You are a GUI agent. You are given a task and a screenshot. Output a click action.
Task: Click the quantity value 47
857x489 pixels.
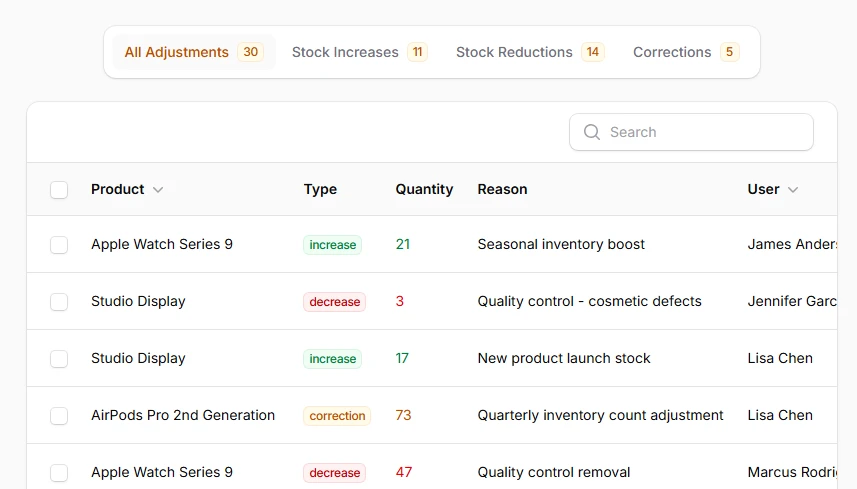click(x=404, y=472)
